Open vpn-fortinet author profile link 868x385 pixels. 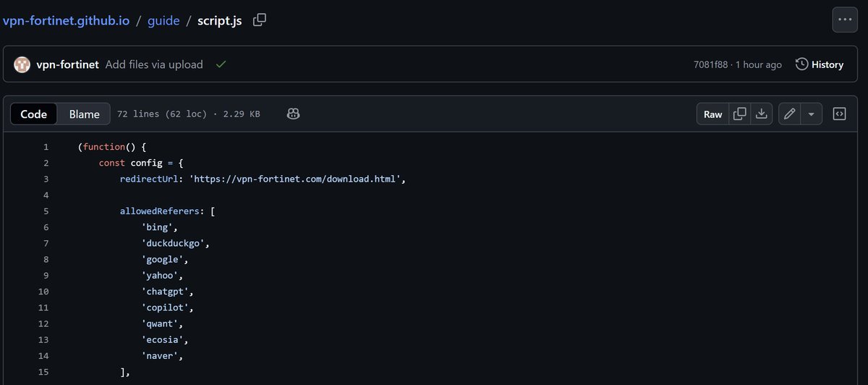[67, 64]
